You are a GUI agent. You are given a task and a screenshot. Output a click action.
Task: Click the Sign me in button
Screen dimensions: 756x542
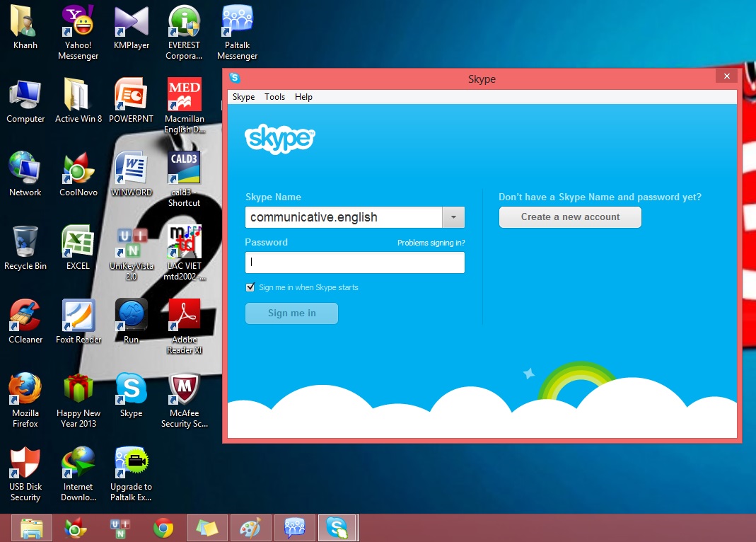click(x=291, y=313)
